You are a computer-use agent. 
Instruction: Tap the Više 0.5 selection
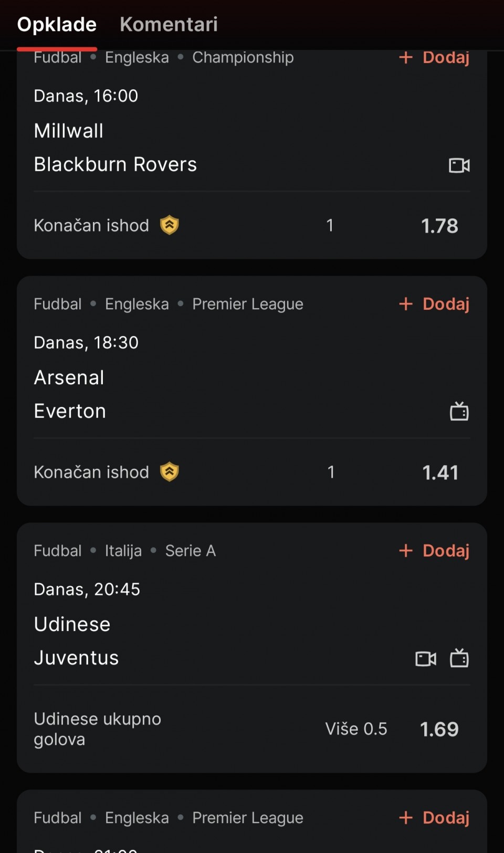[x=356, y=729]
